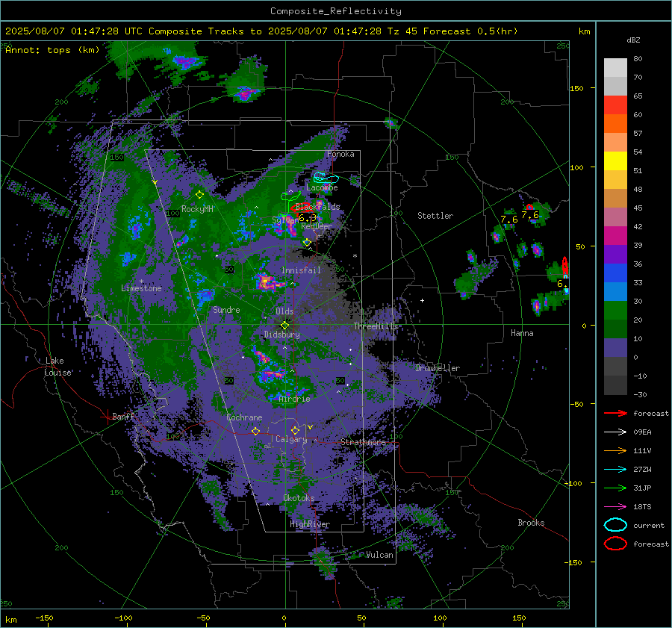
Task: Select the green 31JP track arrow
Action: (615, 488)
